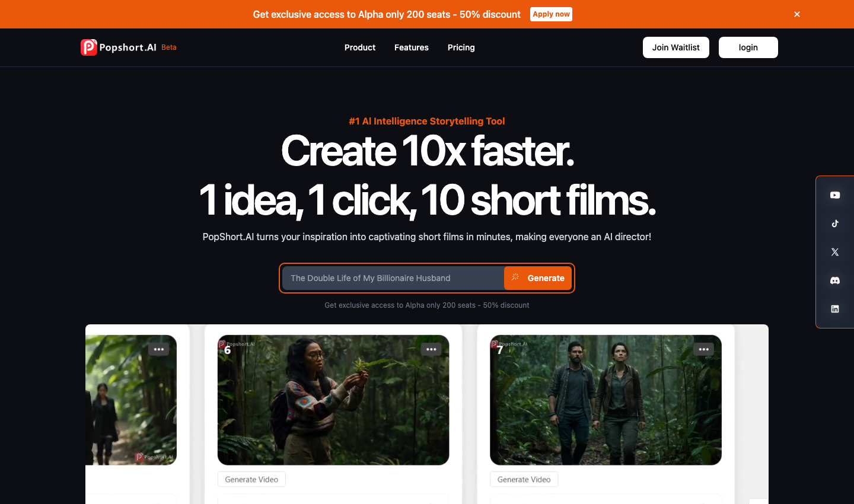The width and height of the screenshot is (854, 504).
Task: Open the Pricing menu item
Action: point(461,47)
